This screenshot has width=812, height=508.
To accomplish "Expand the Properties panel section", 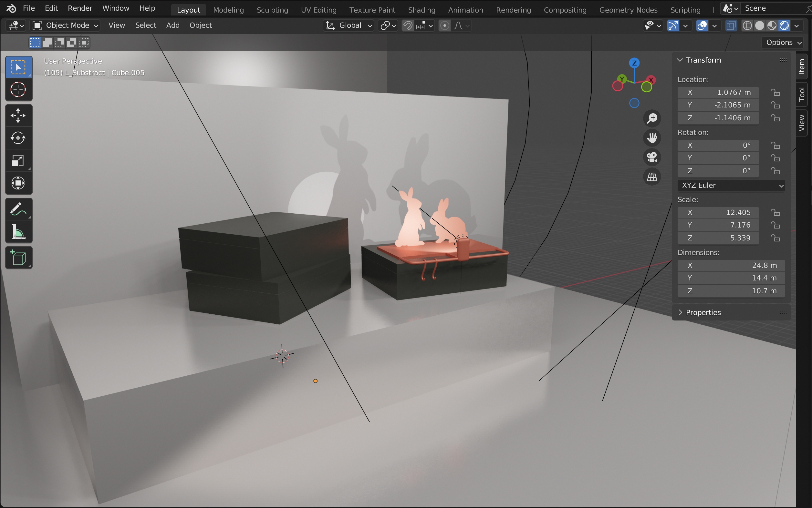I will (703, 312).
